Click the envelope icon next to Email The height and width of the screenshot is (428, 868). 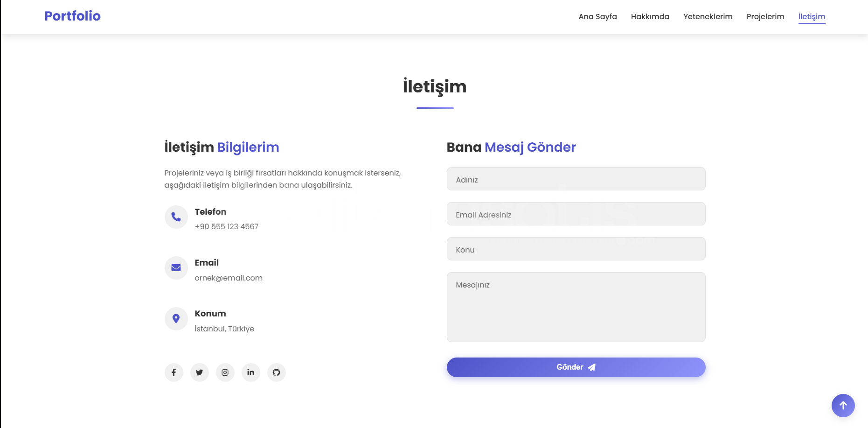point(176,268)
